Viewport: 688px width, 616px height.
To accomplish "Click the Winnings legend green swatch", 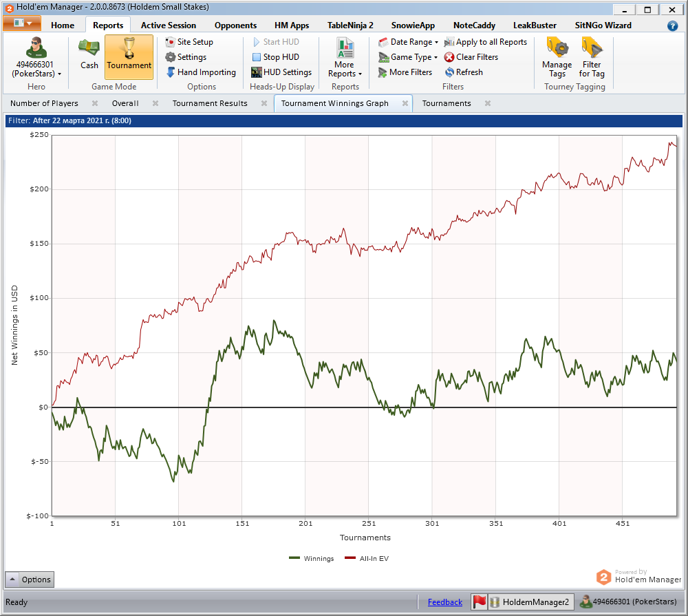I will pyautogui.click(x=294, y=558).
